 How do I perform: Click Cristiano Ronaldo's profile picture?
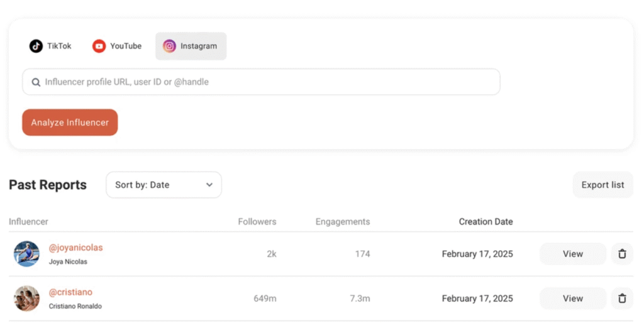pyautogui.click(x=26, y=298)
